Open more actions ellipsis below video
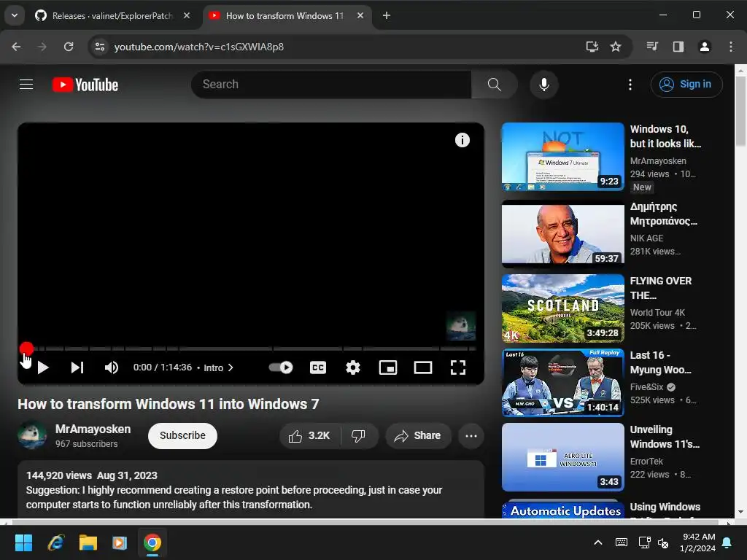Image resolution: width=747 pixels, height=560 pixels. 471,436
